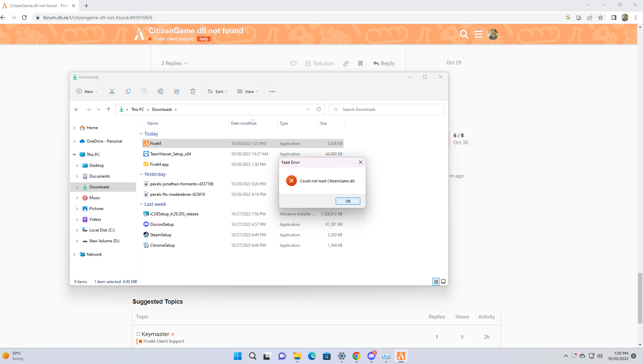Image resolution: width=643 pixels, height=364 pixels.
Task: Refresh the Downloads folder view
Action: [x=319, y=109]
